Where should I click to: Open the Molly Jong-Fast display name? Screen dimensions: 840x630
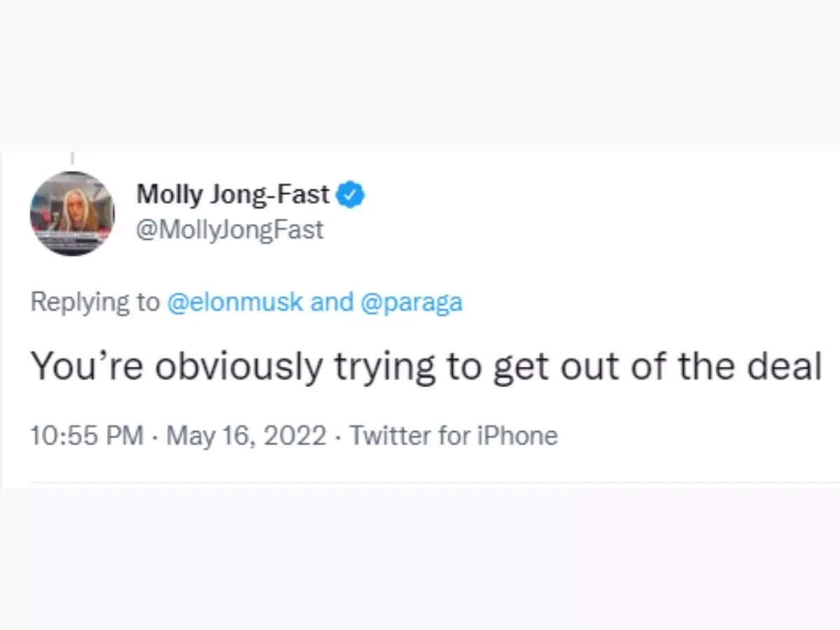(232, 194)
